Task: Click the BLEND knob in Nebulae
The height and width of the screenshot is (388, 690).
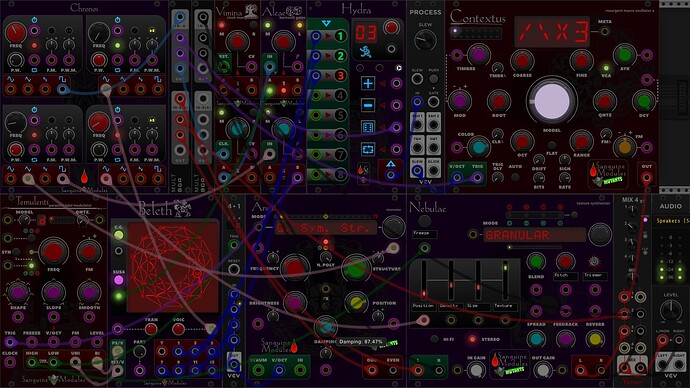Action: 536,261
